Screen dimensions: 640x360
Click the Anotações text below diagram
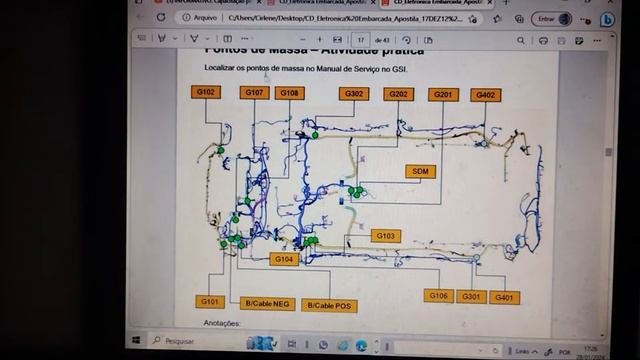(222, 323)
